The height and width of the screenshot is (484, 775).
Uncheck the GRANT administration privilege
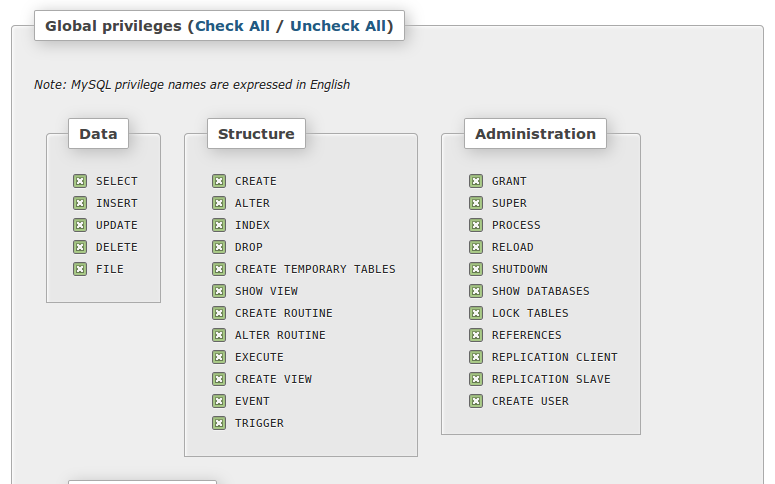(476, 181)
